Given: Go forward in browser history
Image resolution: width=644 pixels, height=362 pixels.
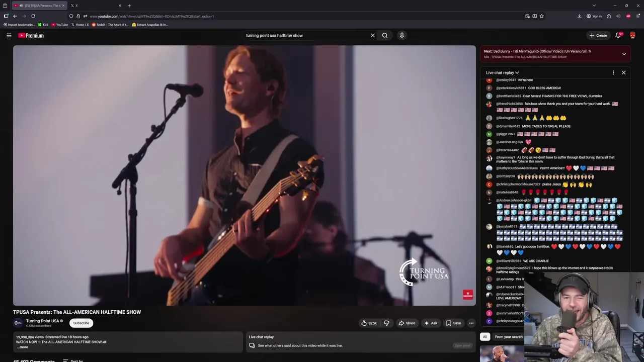Looking at the screenshot, I should tap(24, 16).
